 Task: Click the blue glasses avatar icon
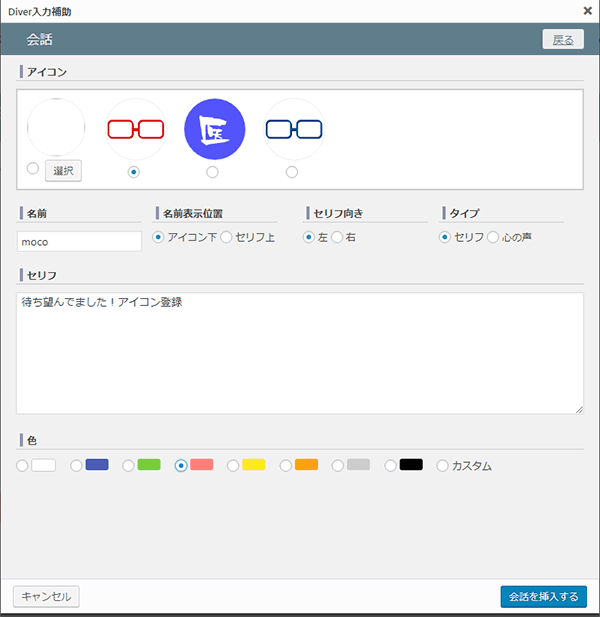click(293, 129)
